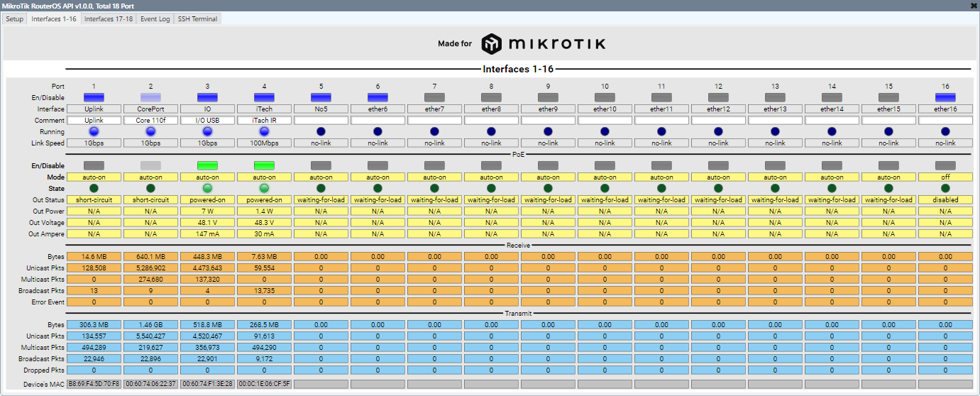Close the MikroTik RouterOS API window

click(x=974, y=5)
